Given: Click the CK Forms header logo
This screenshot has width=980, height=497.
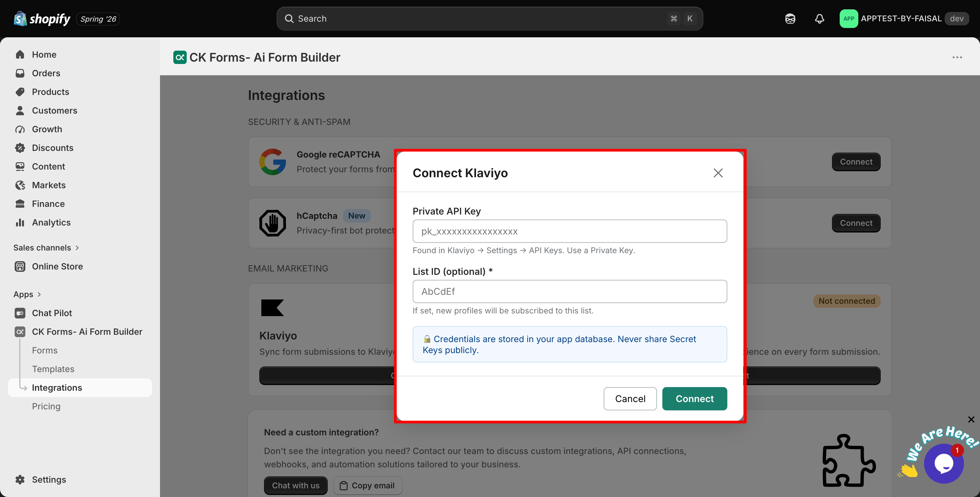Looking at the screenshot, I should (x=180, y=57).
